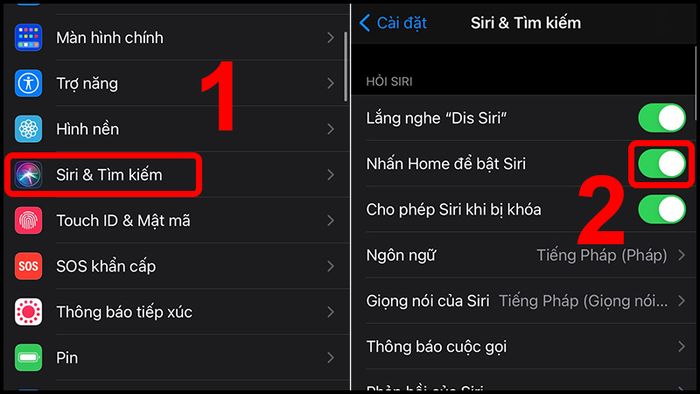Toggle Nhấn Home để bật Siri switch

pyautogui.click(x=662, y=163)
